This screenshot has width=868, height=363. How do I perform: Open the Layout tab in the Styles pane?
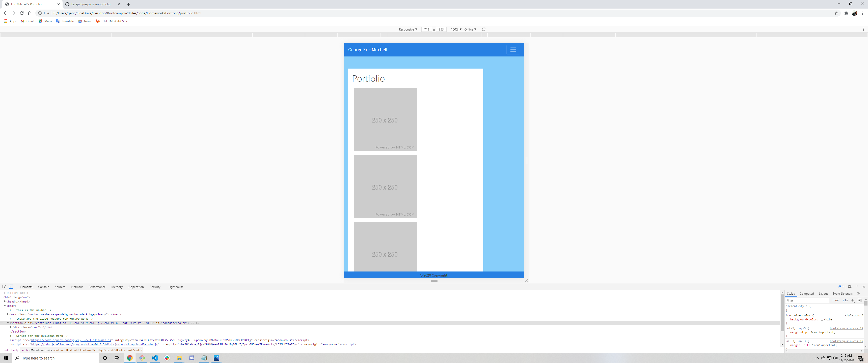(823, 293)
